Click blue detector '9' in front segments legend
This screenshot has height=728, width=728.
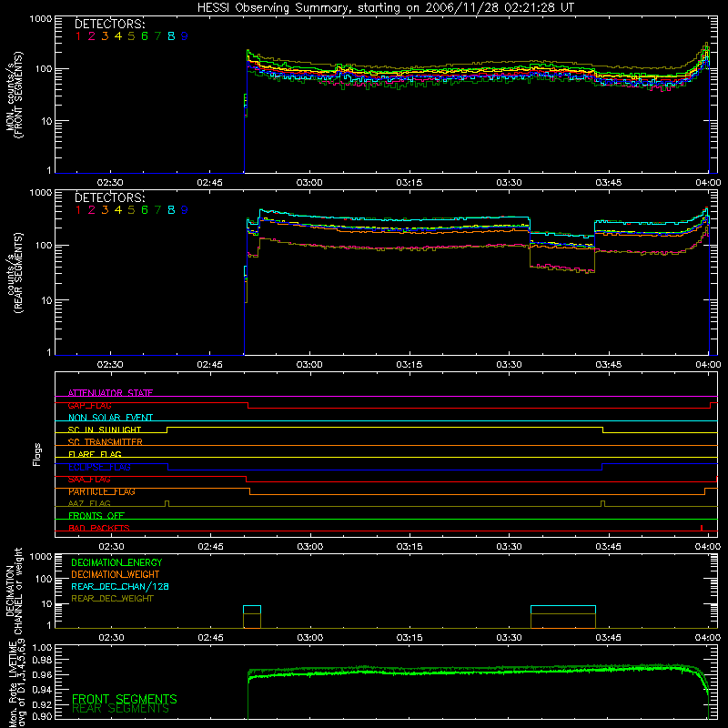coord(185,36)
